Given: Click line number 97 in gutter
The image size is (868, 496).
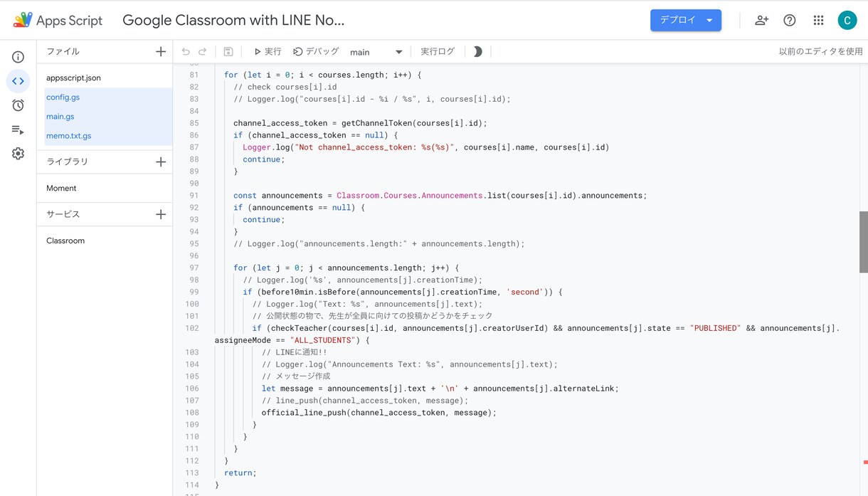Looking at the screenshot, I should [194, 268].
